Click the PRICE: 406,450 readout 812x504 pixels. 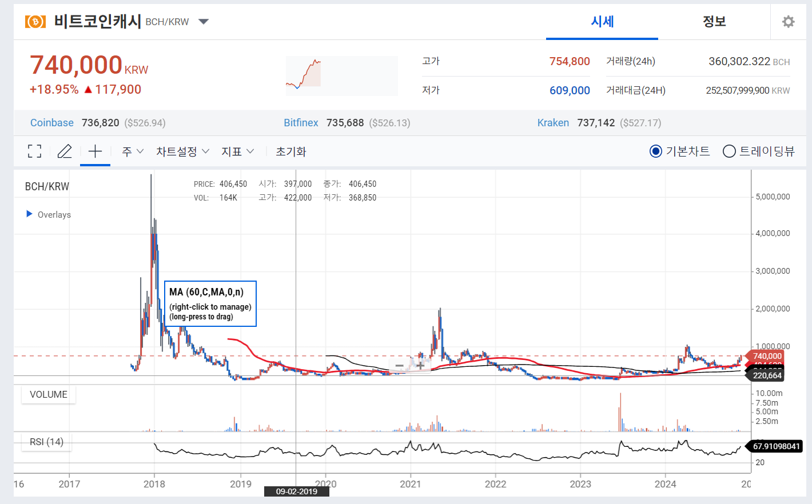point(220,184)
